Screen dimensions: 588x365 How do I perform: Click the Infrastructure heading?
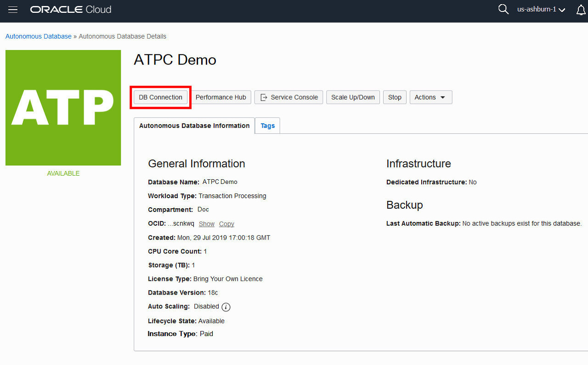tap(418, 164)
